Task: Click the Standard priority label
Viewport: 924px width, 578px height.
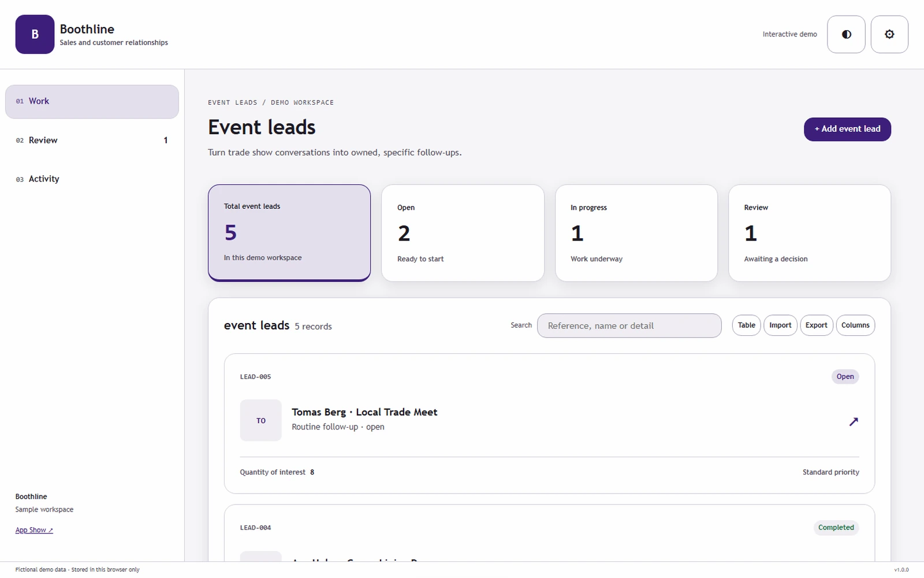Action: pyautogui.click(x=830, y=472)
